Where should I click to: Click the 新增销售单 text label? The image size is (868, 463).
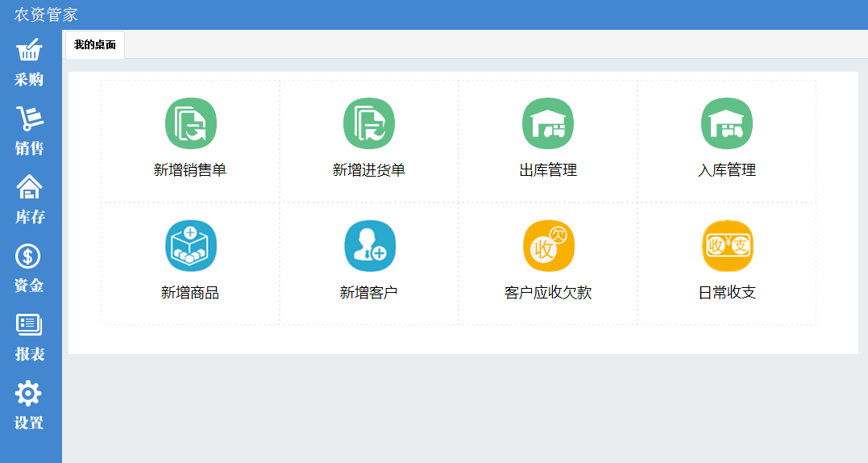pos(190,170)
